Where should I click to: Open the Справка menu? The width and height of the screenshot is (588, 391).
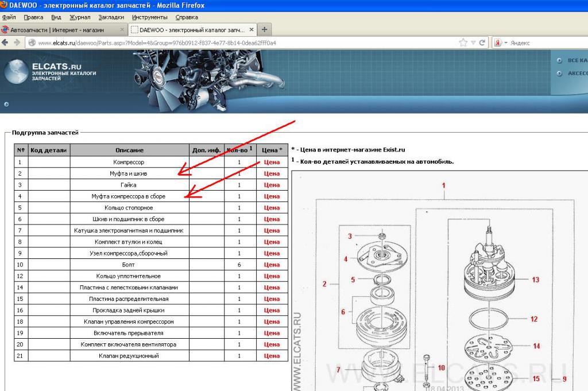click(187, 17)
